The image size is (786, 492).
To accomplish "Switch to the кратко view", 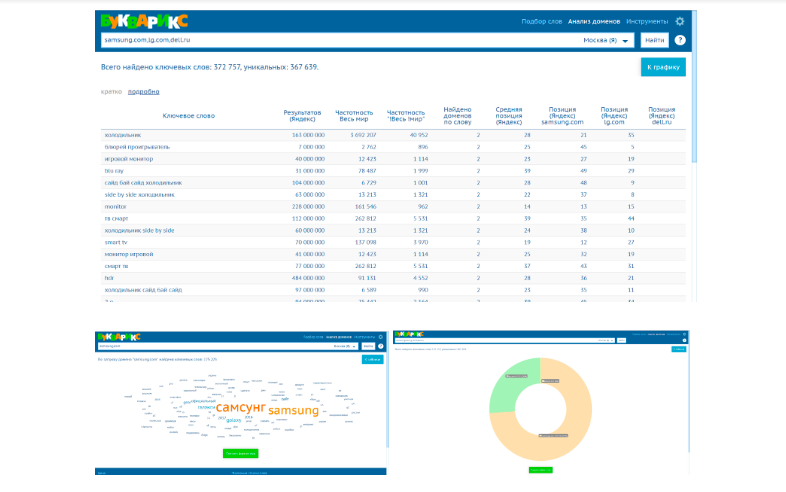I will click(111, 92).
